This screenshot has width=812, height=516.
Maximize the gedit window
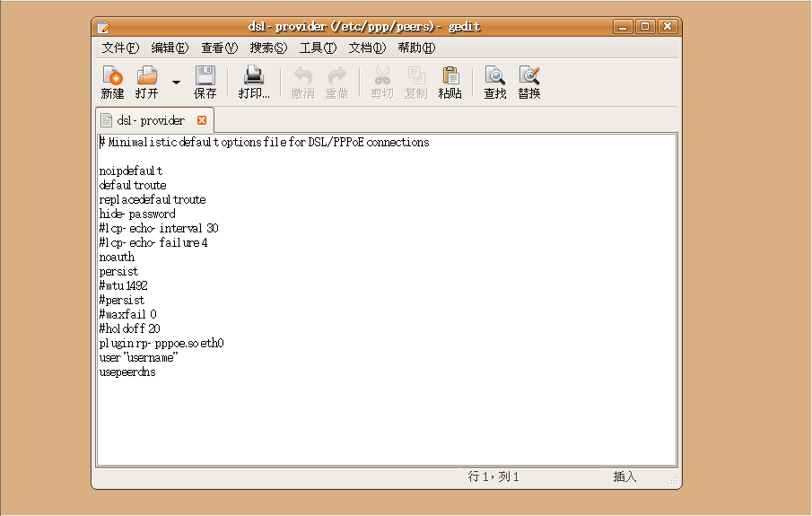pyautogui.click(x=645, y=26)
